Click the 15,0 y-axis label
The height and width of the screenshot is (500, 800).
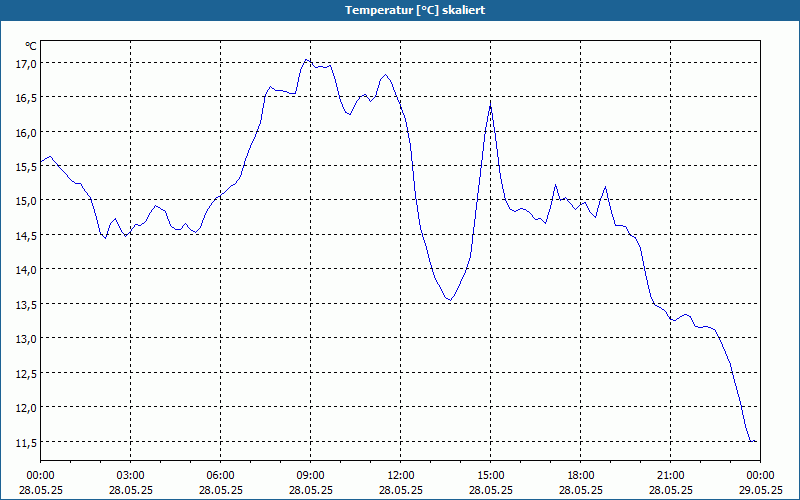[x=26, y=201]
